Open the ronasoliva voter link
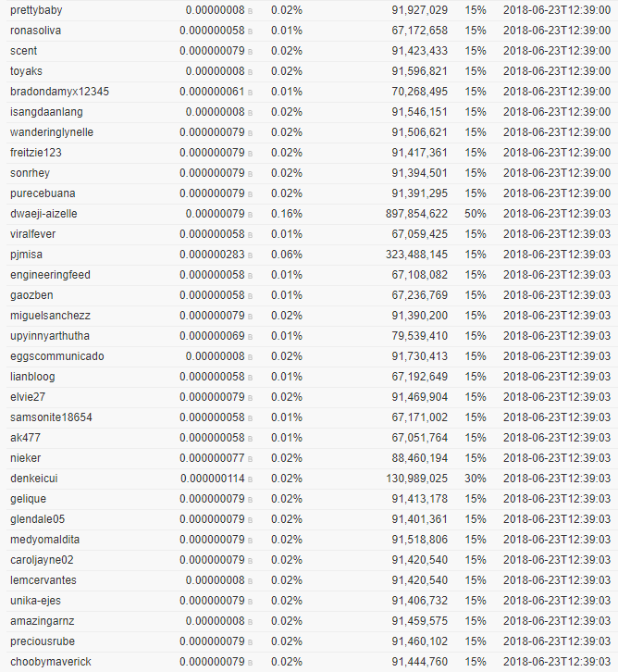618x672 pixels. pos(35,31)
